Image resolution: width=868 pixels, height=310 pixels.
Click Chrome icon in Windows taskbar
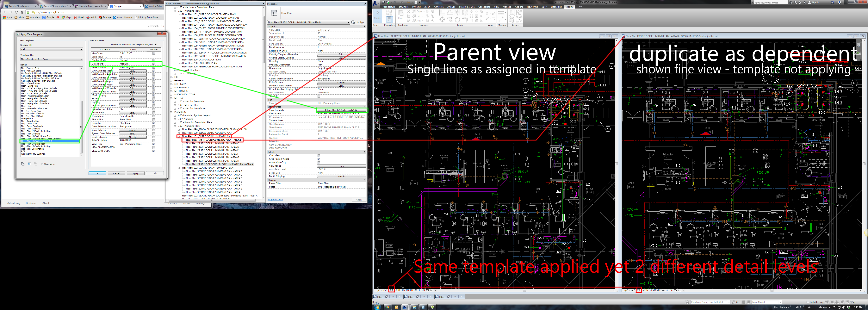tap(387, 307)
